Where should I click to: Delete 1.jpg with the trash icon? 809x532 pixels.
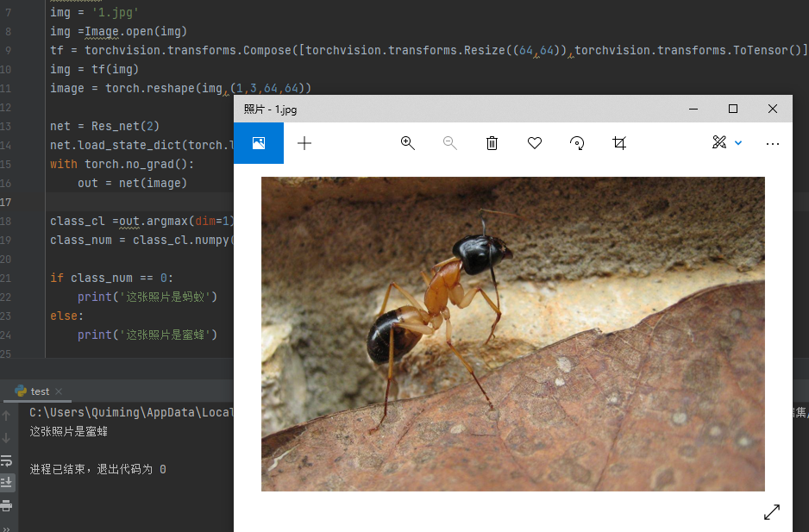coord(492,143)
